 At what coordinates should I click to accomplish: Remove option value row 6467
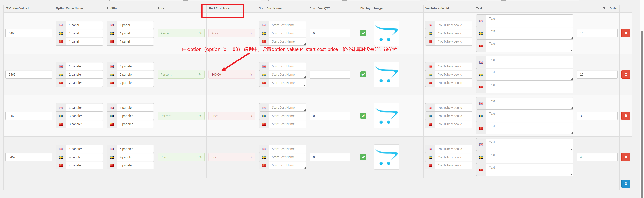point(626,157)
